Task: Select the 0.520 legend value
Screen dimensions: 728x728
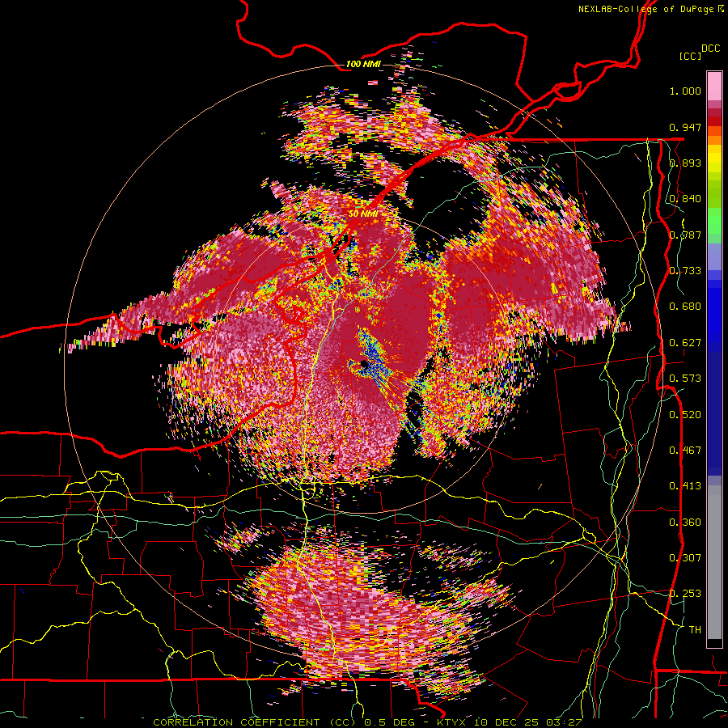Action: pyautogui.click(x=685, y=415)
